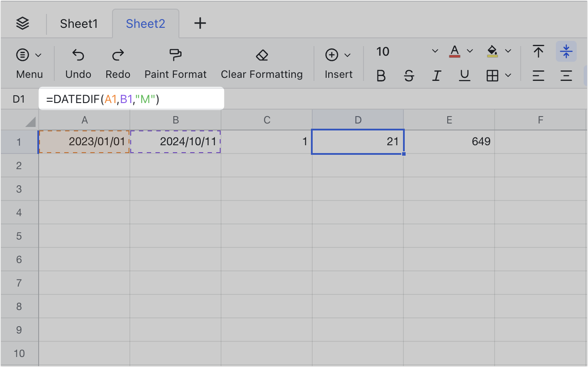Toggle underline formatting
Screen dimensions: 588x367
[x=465, y=76]
